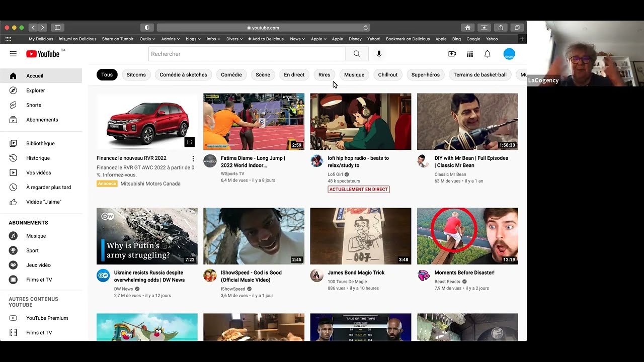
Task: Select the Musique filter chip
Action: (x=354, y=75)
